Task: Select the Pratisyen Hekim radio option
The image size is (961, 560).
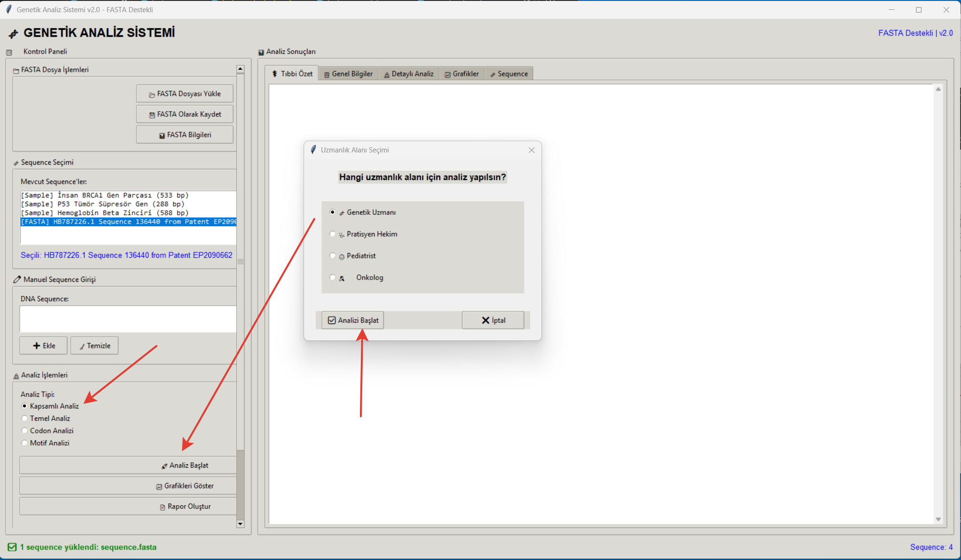Action: click(x=333, y=234)
